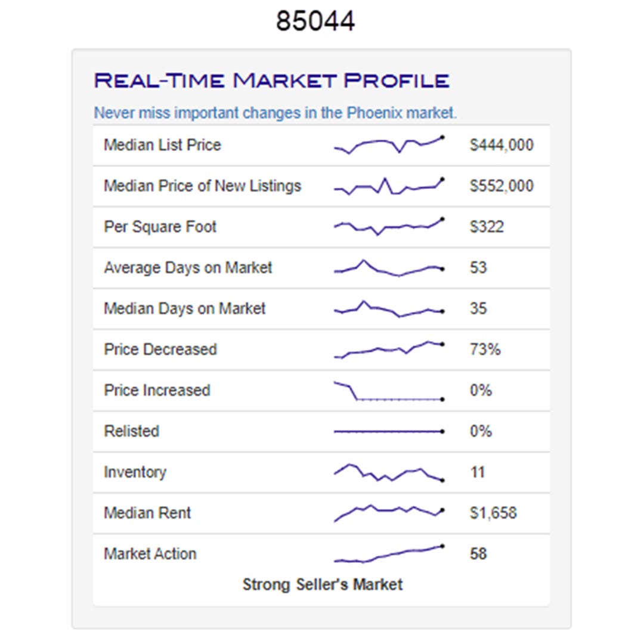Click the Market Action value 58
Image resolution: width=644 pixels, height=644 pixels.
pos(478,554)
